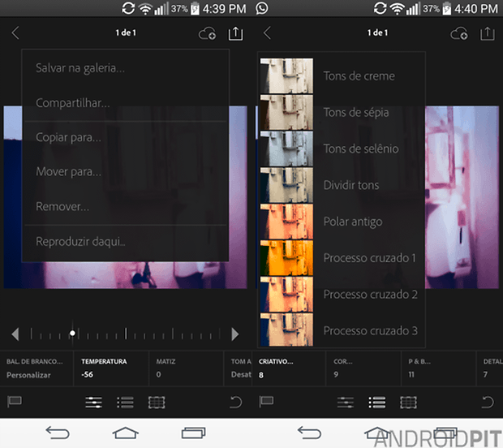Apply the 'Dividir tons' preset
Image resolution: width=503 pixels, height=448 pixels.
(x=342, y=185)
